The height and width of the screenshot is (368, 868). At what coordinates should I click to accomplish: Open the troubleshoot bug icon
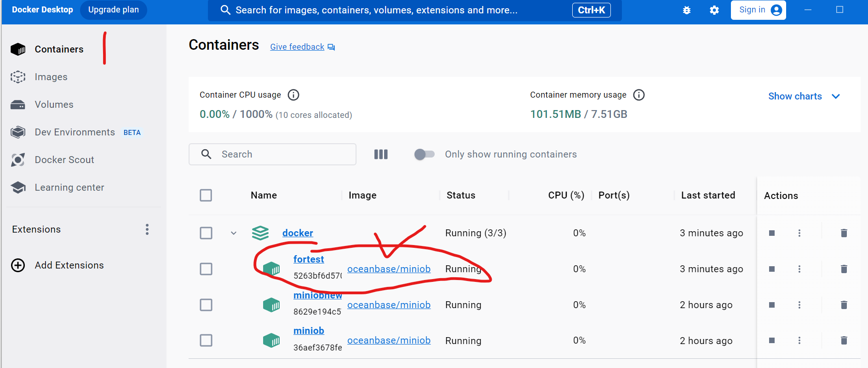tap(687, 10)
